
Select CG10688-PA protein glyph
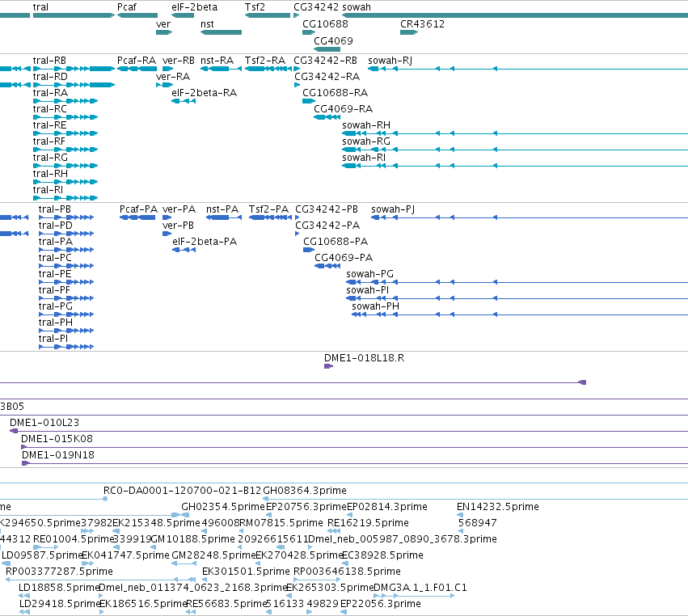309,250
